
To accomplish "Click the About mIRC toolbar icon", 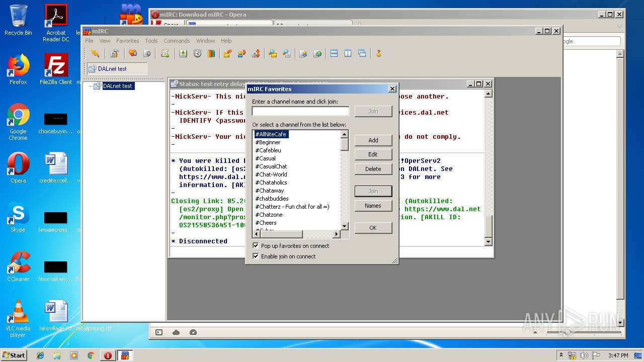I will tap(379, 53).
